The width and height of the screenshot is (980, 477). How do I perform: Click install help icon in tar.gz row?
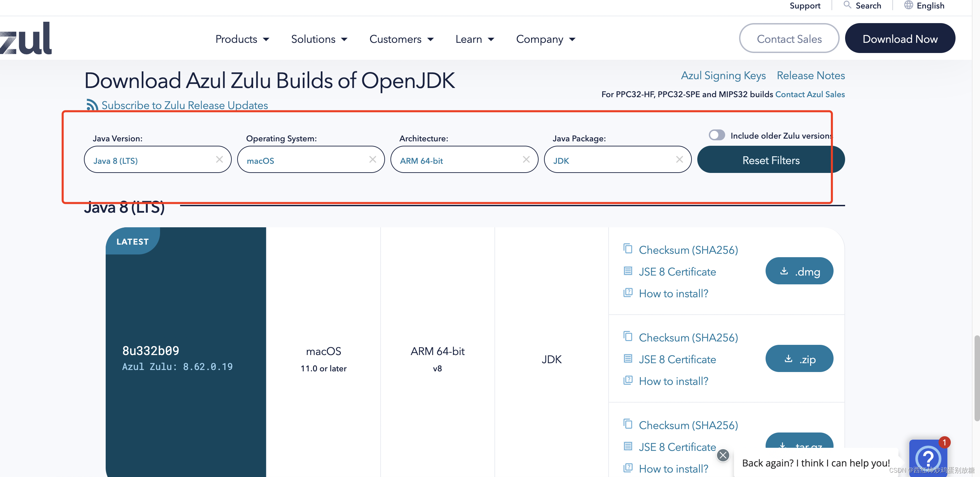pyautogui.click(x=628, y=467)
